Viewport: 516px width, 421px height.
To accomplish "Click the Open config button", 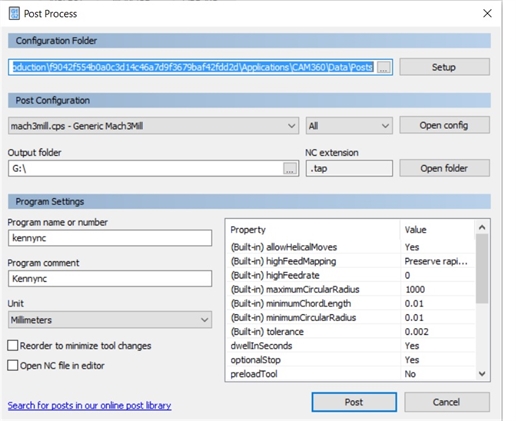I will pyautogui.click(x=444, y=125).
